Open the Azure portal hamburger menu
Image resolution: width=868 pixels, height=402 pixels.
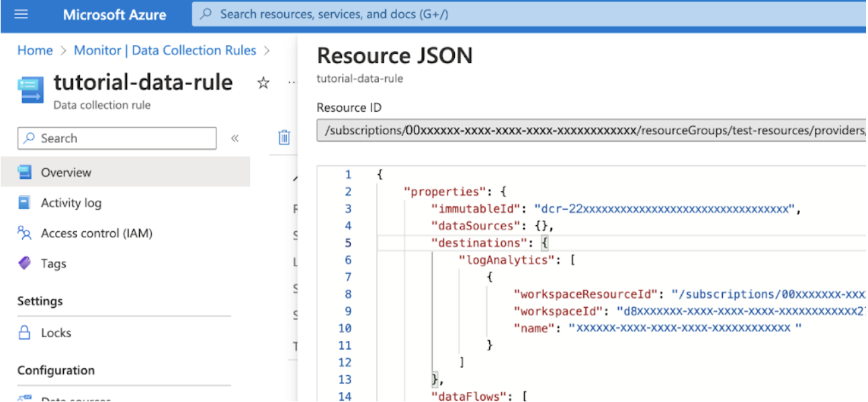click(x=21, y=14)
